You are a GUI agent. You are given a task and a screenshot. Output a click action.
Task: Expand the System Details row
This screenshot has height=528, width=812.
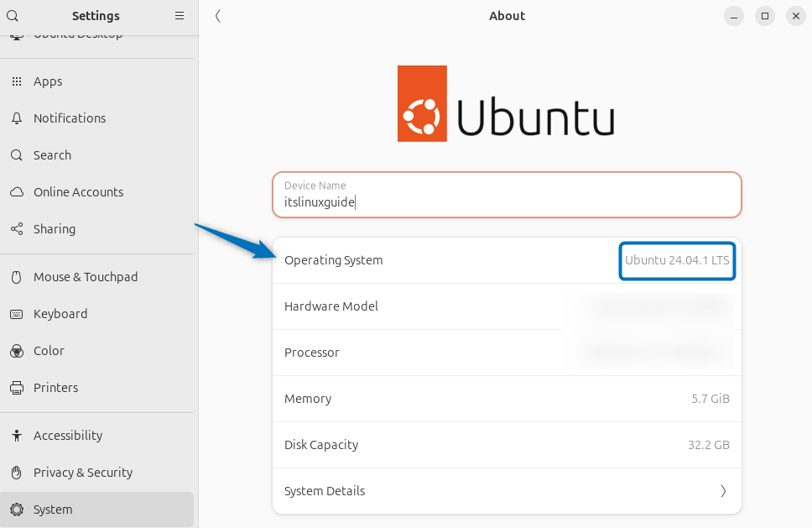click(x=507, y=490)
